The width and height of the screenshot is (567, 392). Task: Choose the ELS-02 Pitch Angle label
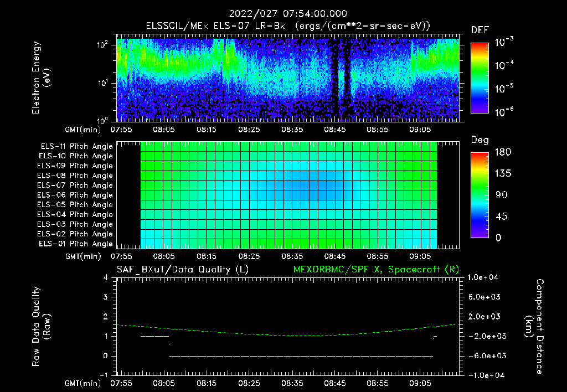click(x=75, y=234)
